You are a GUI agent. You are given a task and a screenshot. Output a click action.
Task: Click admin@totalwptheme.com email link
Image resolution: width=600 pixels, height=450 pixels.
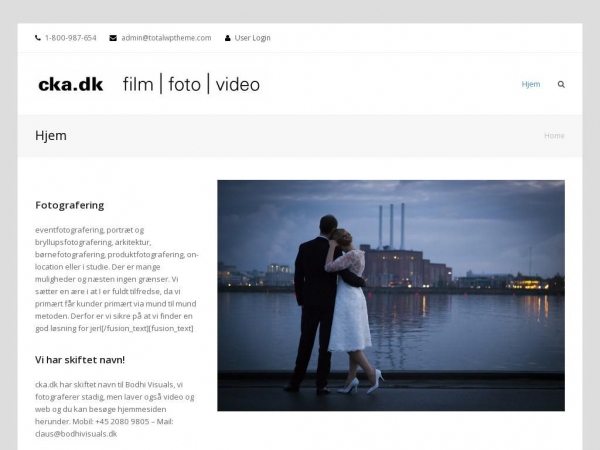coord(166,38)
